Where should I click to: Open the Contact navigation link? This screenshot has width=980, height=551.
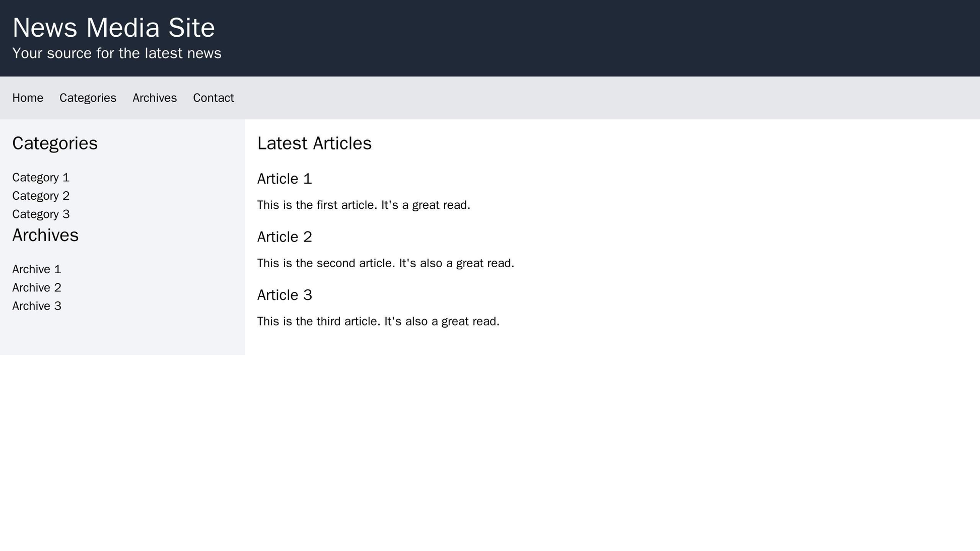point(214,98)
